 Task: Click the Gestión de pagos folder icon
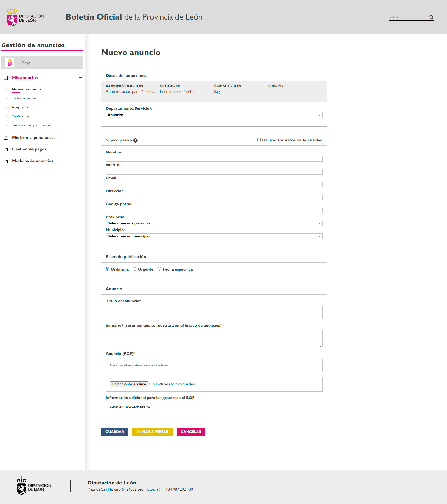6,149
